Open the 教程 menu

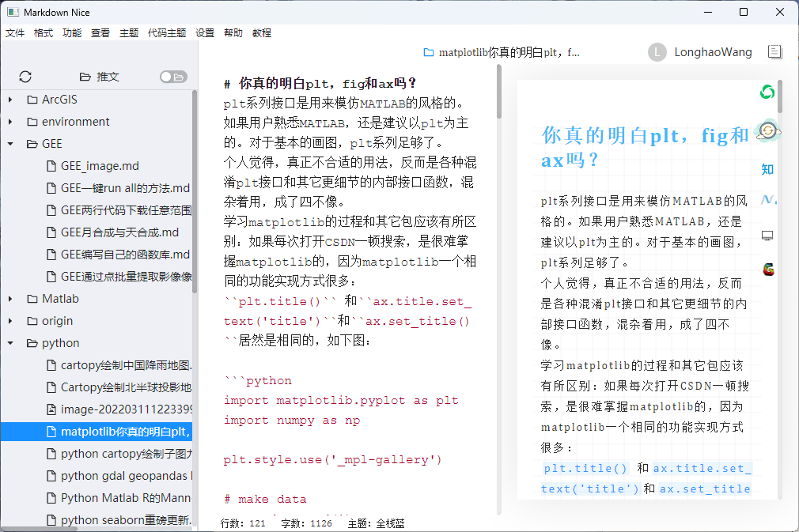pyautogui.click(x=262, y=33)
